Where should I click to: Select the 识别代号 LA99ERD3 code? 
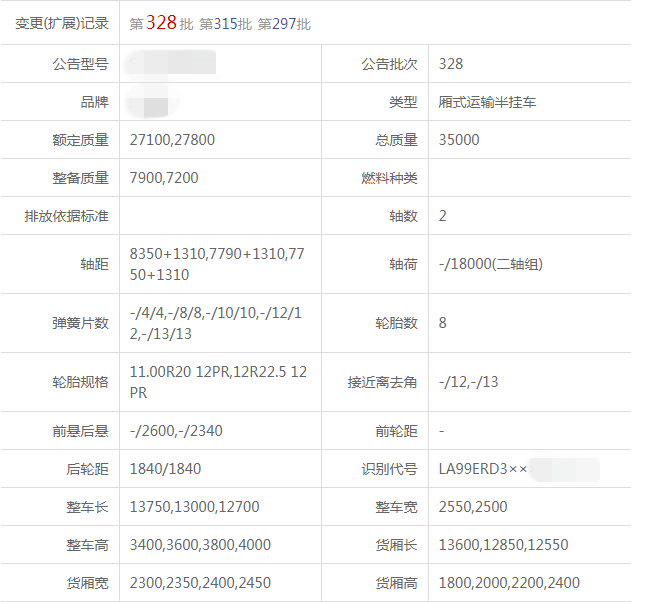click(x=482, y=469)
